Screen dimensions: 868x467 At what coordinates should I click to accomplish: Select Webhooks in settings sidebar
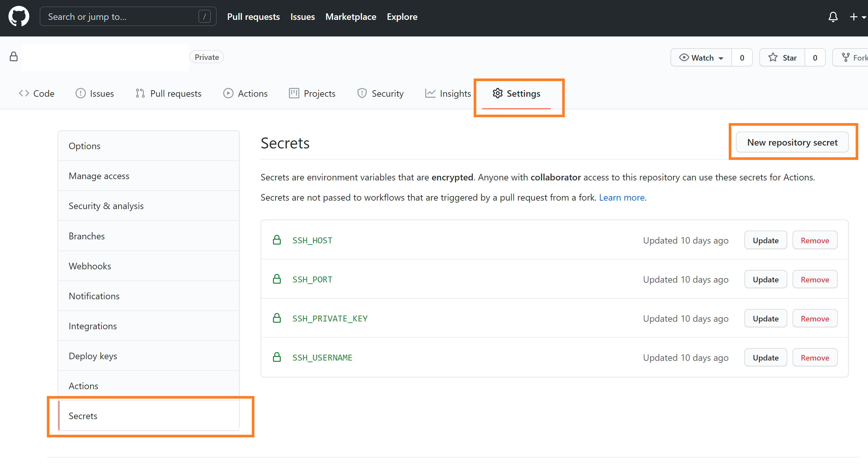click(90, 266)
